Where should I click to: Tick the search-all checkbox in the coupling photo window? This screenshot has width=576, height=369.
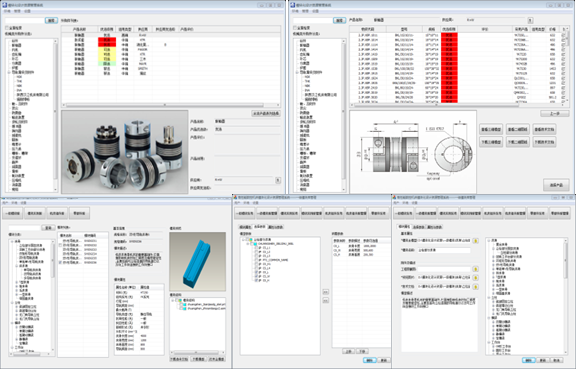pos(7,28)
